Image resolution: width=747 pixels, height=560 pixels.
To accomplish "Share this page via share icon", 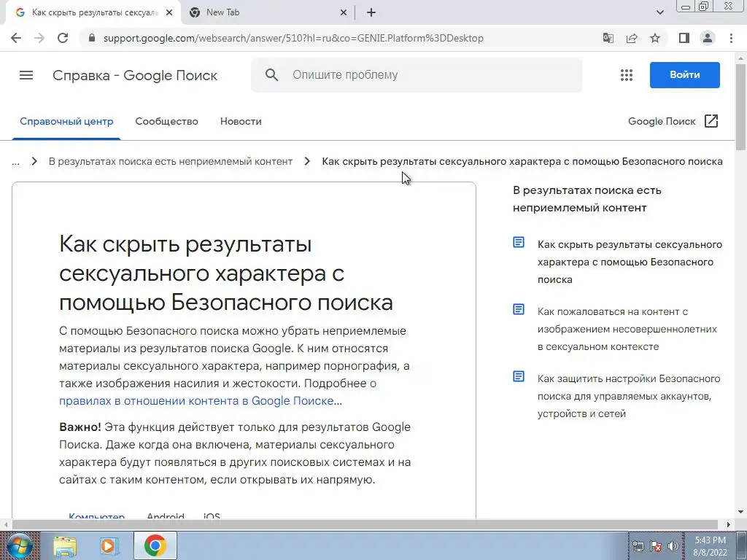I will coord(632,38).
